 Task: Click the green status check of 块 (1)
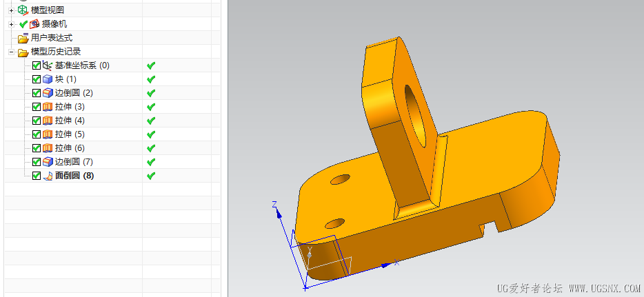[x=151, y=79]
